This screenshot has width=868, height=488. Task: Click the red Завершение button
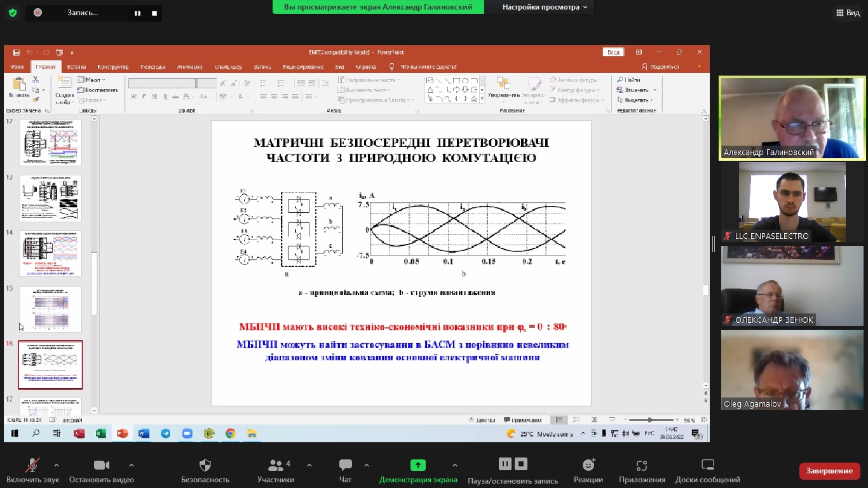[x=829, y=471]
